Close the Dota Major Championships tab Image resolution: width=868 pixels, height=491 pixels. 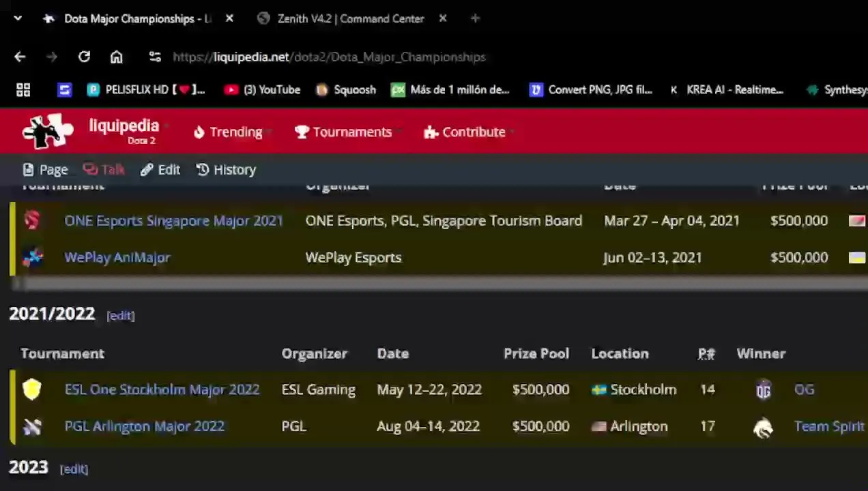coord(229,18)
